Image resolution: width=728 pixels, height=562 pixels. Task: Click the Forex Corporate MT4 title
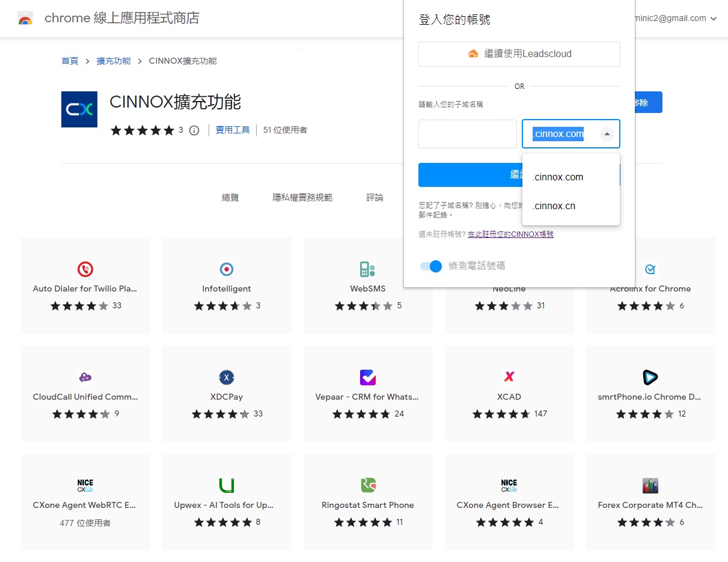pos(650,505)
